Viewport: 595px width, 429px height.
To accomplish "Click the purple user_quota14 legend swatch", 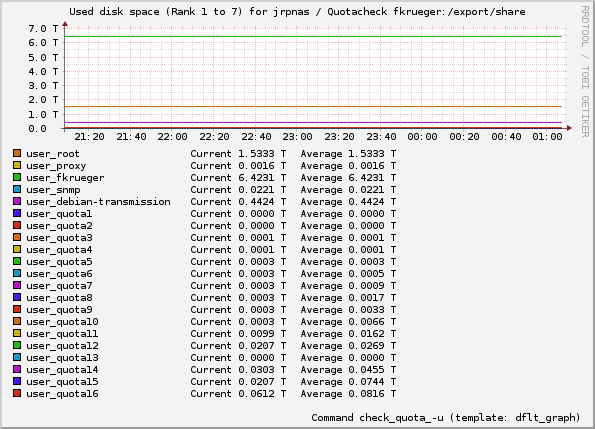I will (x=17, y=369).
